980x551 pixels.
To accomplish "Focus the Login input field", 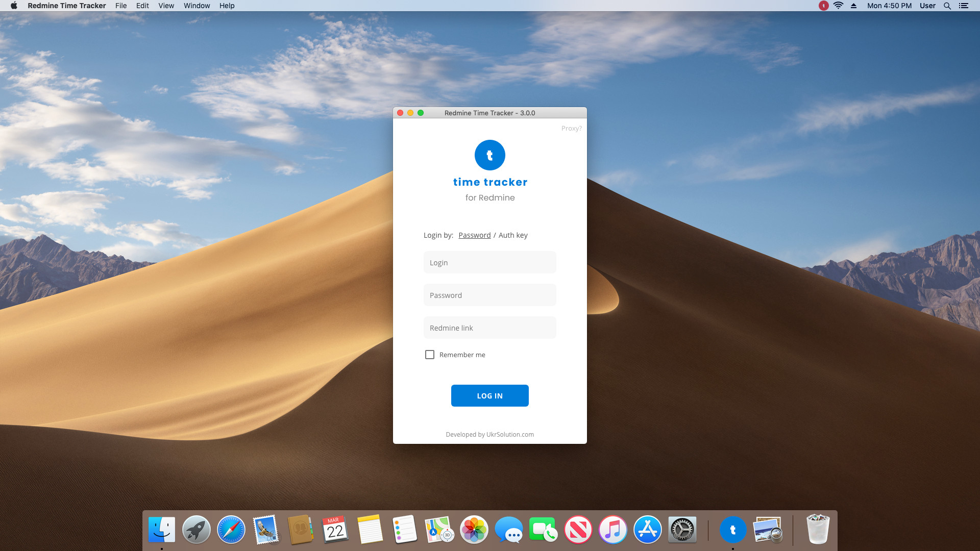I will pyautogui.click(x=490, y=262).
